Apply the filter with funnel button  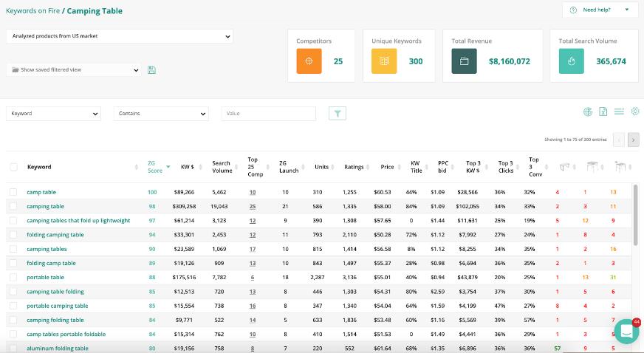(x=338, y=113)
